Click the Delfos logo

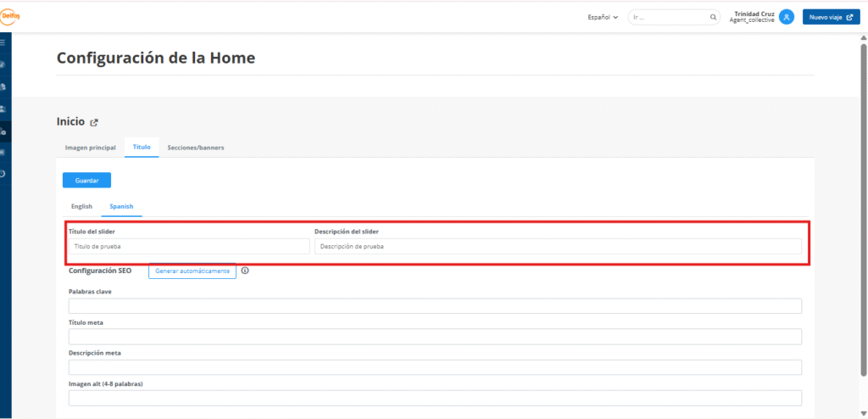(x=11, y=15)
